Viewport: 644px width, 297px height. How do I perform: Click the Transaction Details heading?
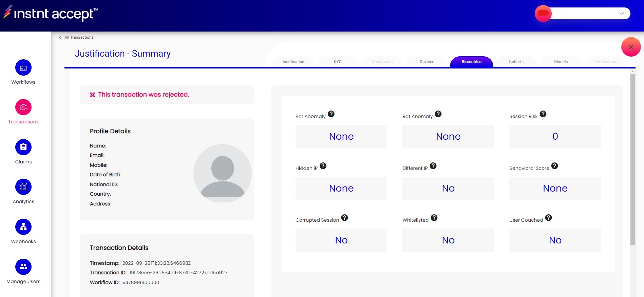pos(119,248)
